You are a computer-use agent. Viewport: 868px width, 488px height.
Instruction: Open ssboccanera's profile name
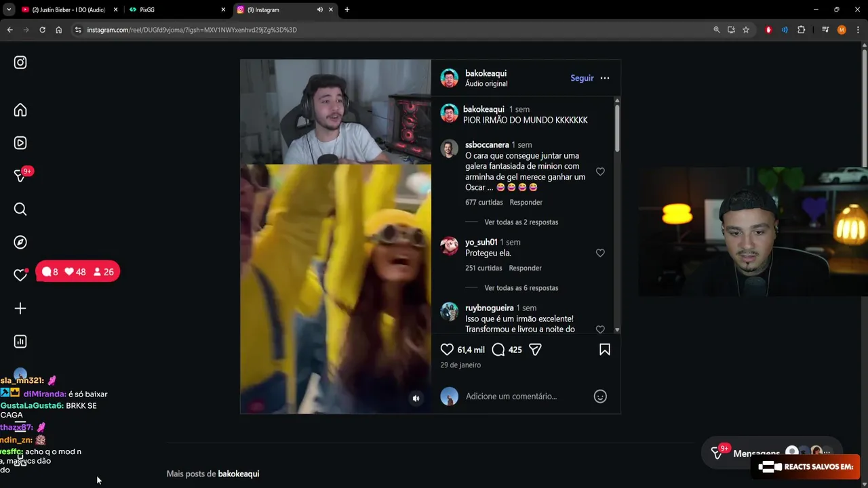pos(487,145)
